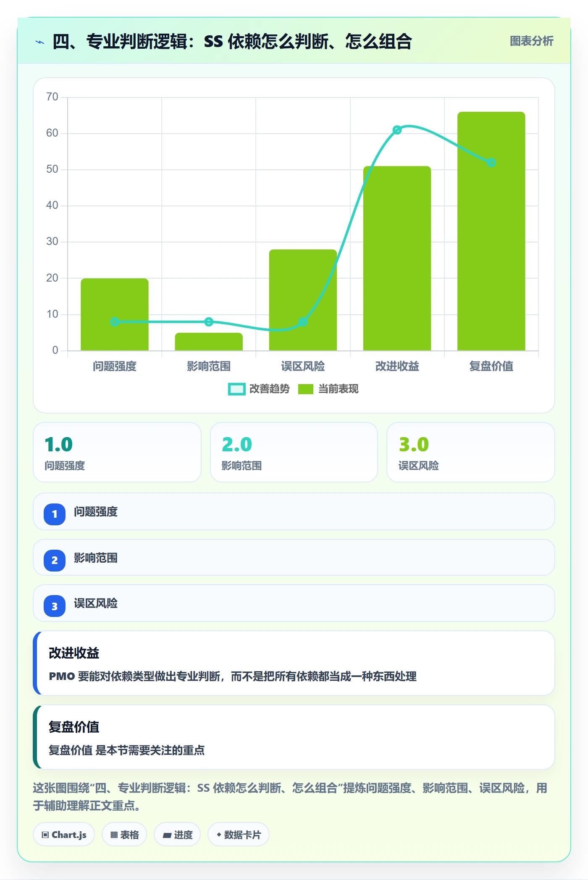
Task: Click the 1.0 问题强度 data card
Action: point(117,452)
